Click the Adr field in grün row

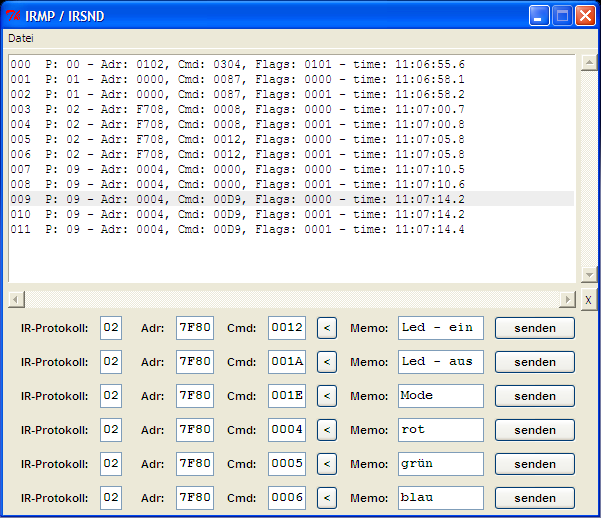[195, 464]
